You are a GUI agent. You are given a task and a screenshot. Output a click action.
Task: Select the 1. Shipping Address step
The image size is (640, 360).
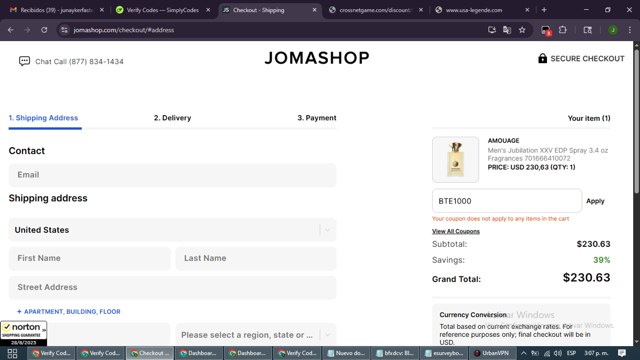pyautogui.click(x=43, y=118)
